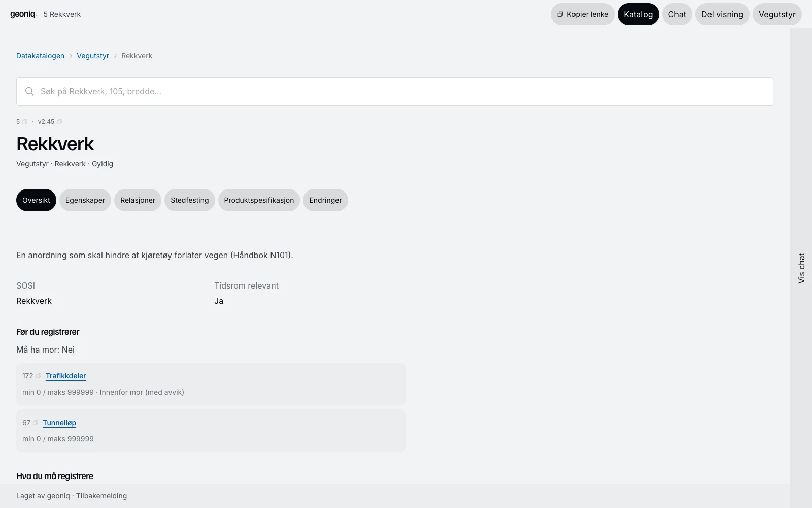This screenshot has width=812, height=508.
Task: Open Produktspesifikasjon tab
Action: coord(259,200)
